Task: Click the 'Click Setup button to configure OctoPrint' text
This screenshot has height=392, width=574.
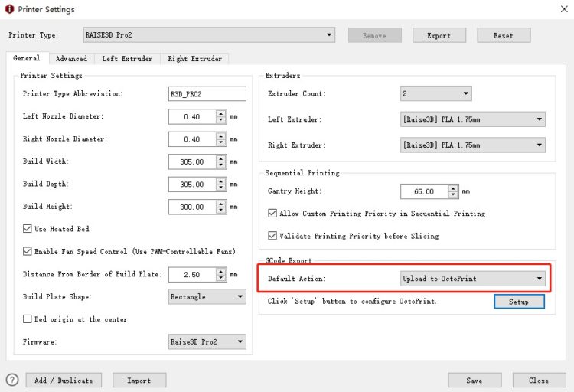Action: (x=352, y=302)
